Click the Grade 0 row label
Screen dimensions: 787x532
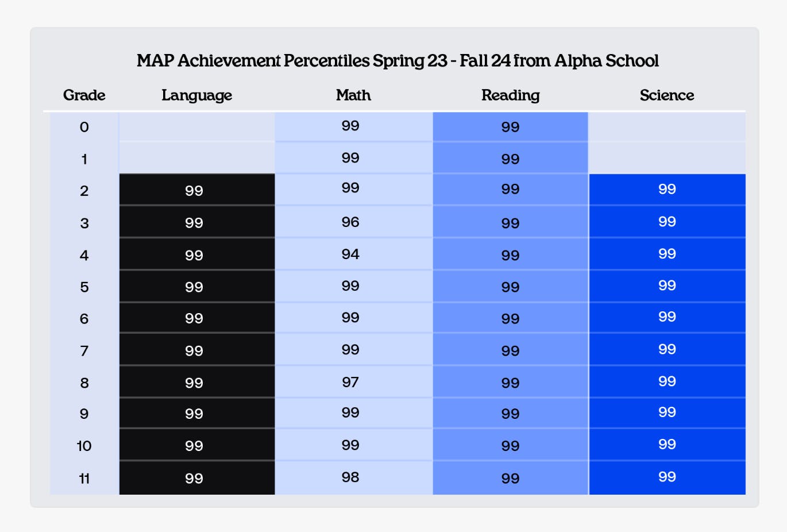point(84,127)
